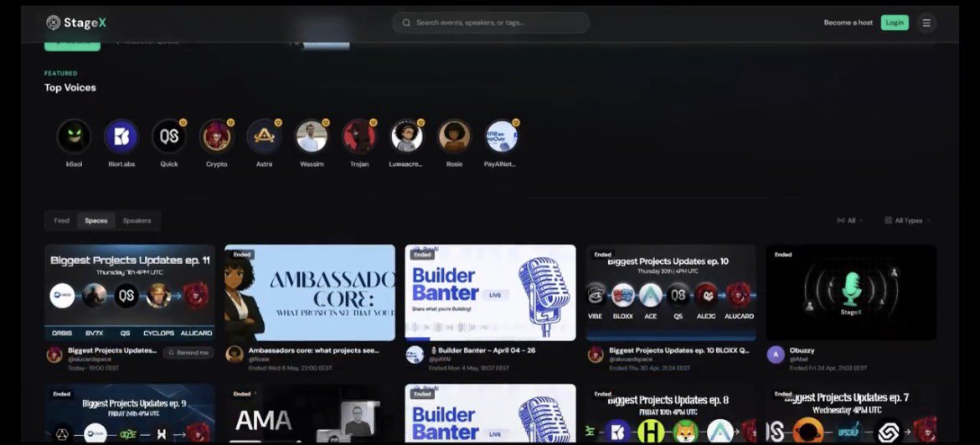Open Biggest Projects Updates ep. 7 thumbnail
980x445 pixels.
pyautogui.click(x=851, y=414)
